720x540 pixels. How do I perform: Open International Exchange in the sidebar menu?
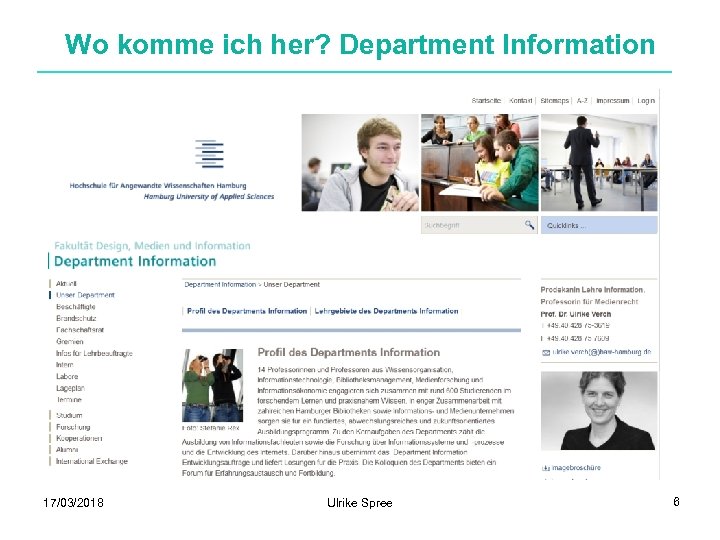pos(91,461)
